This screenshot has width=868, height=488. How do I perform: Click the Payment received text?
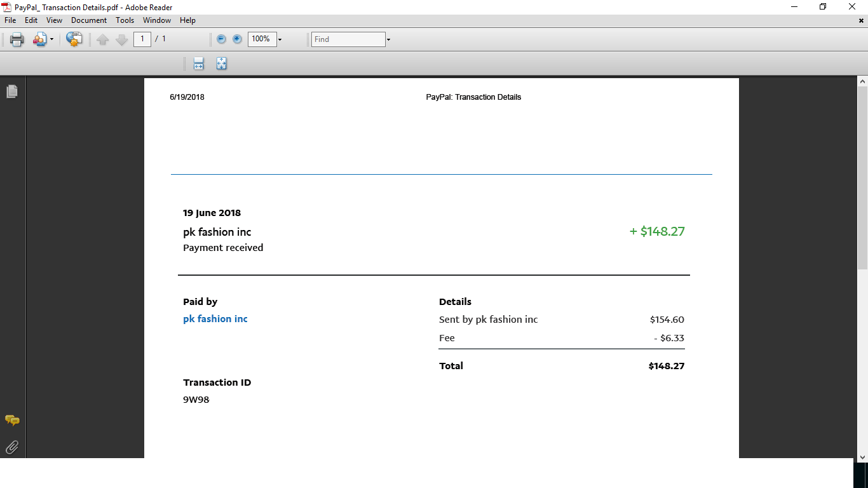point(223,248)
